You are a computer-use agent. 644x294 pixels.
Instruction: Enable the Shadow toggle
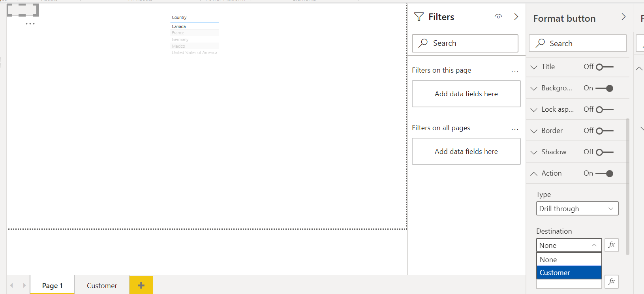coord(605,152)
